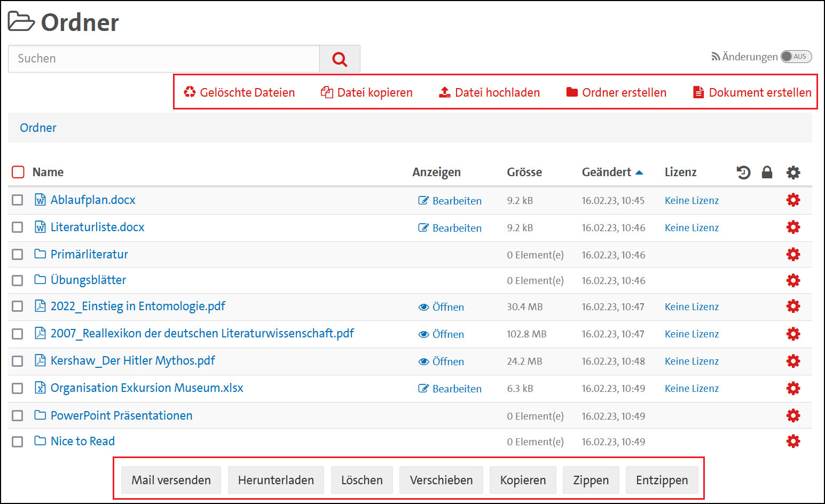This screenshot has width=825, height=504.
Task: Click the Word icon beside Literaturliste.docx
Action: (40, 227)
